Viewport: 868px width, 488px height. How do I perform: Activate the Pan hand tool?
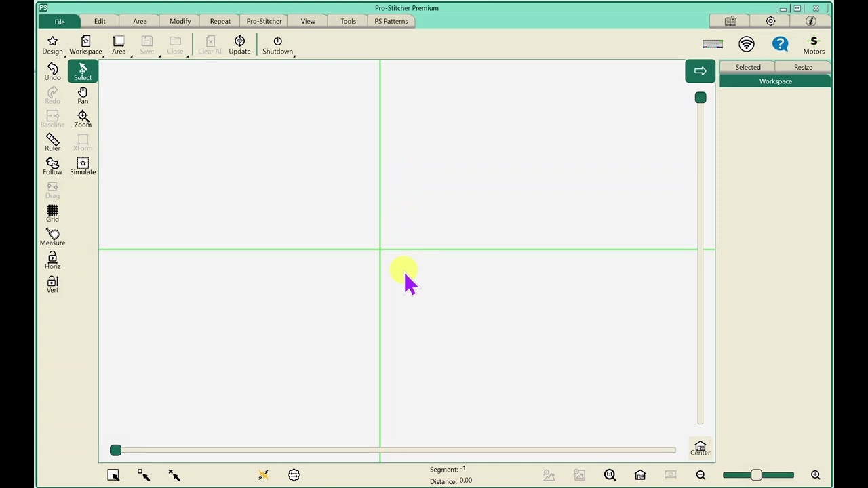coord(83,95)
